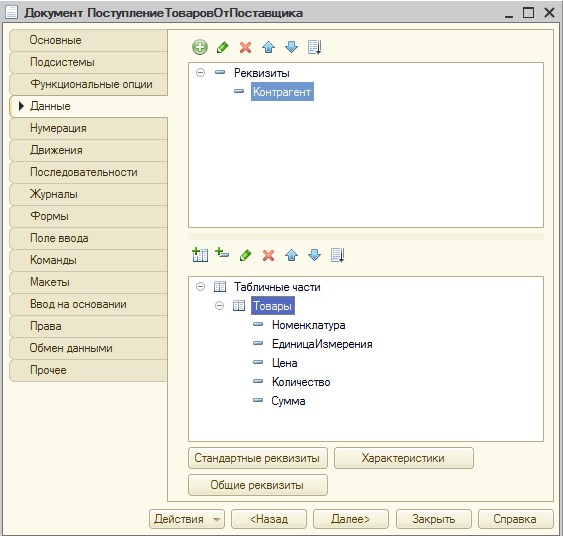Collapse the Табличные части tree node

point(200,286)
